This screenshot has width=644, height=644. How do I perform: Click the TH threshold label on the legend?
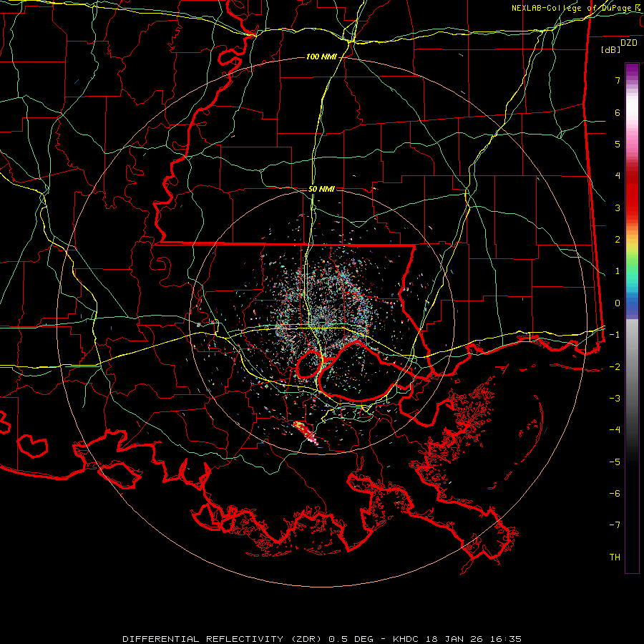tap(615, 557)
